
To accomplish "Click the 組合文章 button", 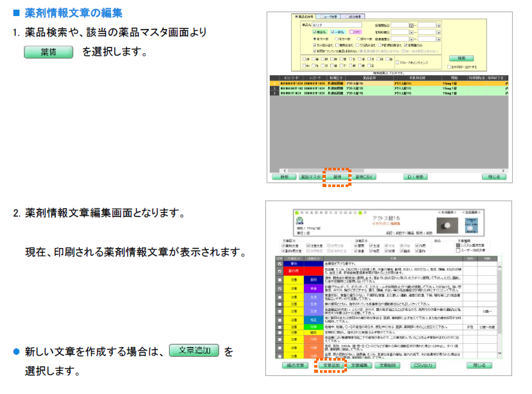I will 297,365.
